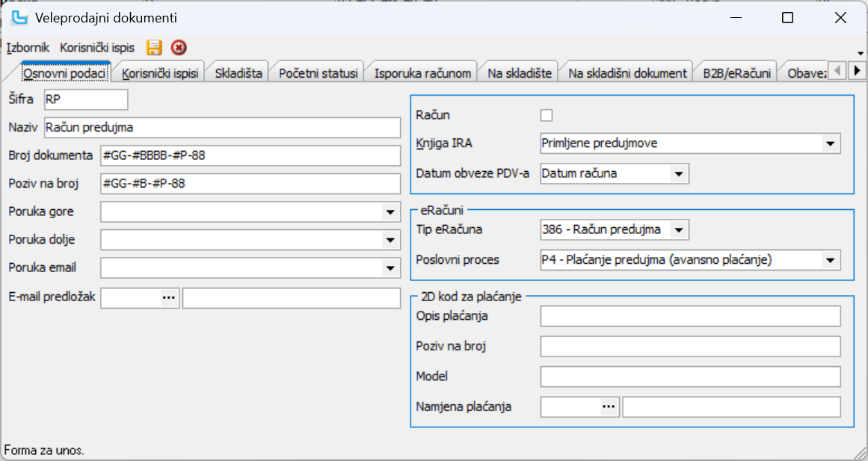Open the B2B/eRačuni tab

point(736,73)
